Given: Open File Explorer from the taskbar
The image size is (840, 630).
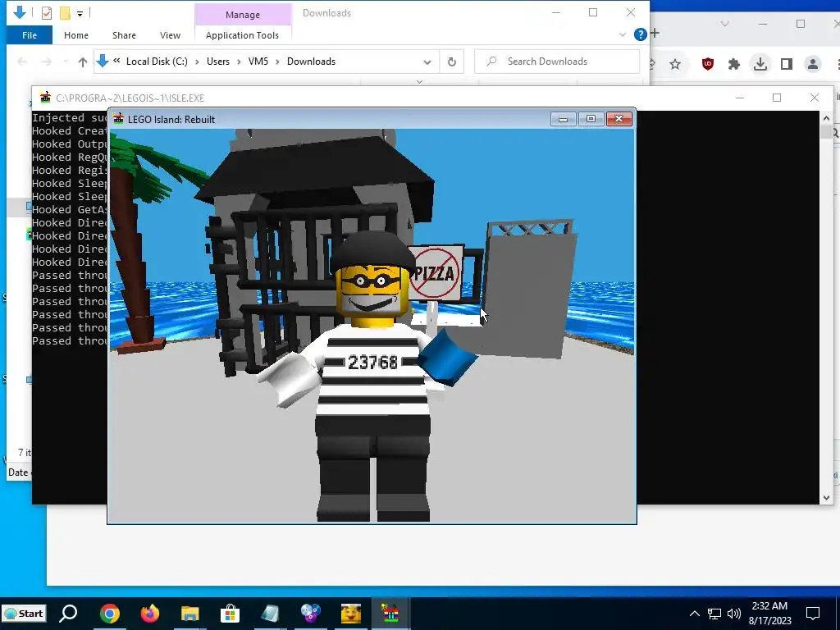Looking at the screenshot, I should click(x=189, y=614).
